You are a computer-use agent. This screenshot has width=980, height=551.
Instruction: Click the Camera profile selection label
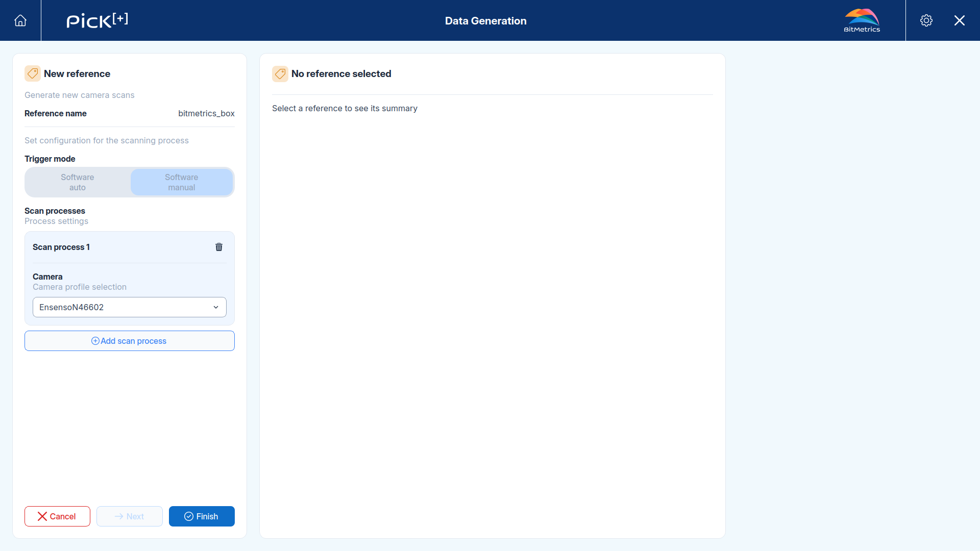coord(80,287)
